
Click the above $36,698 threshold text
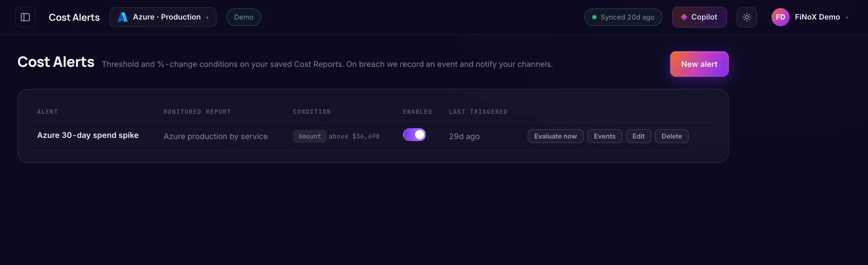(354, 136)
